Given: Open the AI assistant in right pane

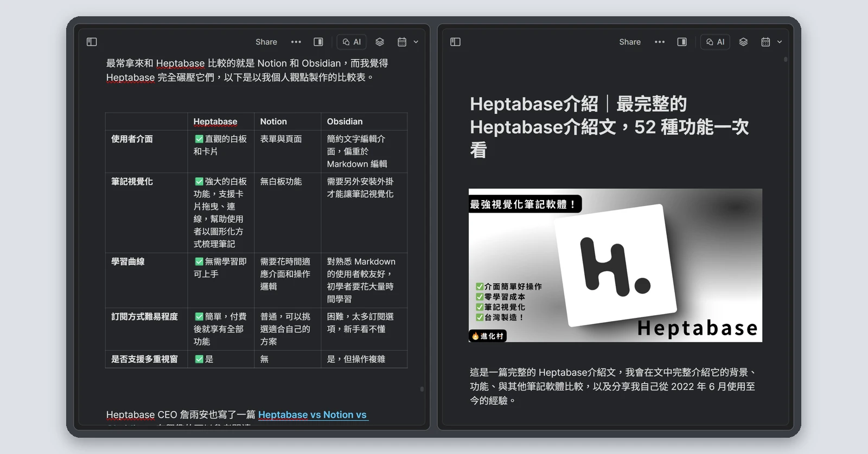Looking at the screenshot, I should [715, 42].
